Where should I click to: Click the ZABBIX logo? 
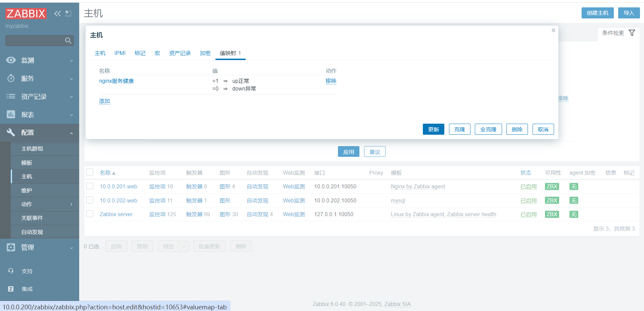(x=26, y=13)
